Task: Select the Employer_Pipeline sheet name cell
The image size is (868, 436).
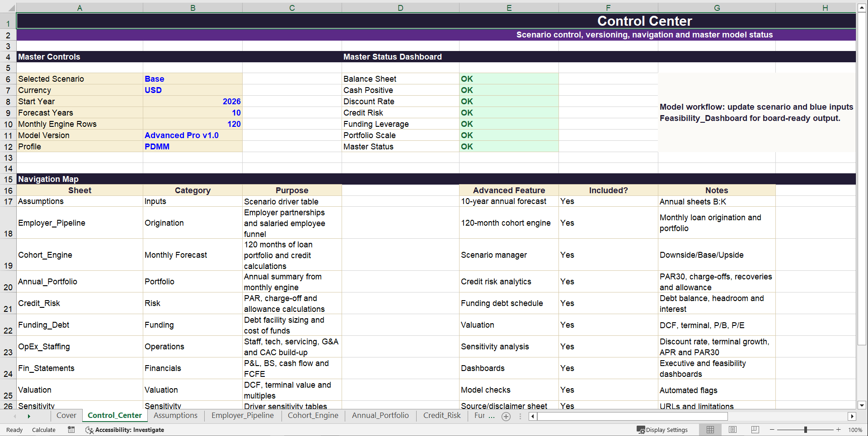Action: (x=80, y=223)
